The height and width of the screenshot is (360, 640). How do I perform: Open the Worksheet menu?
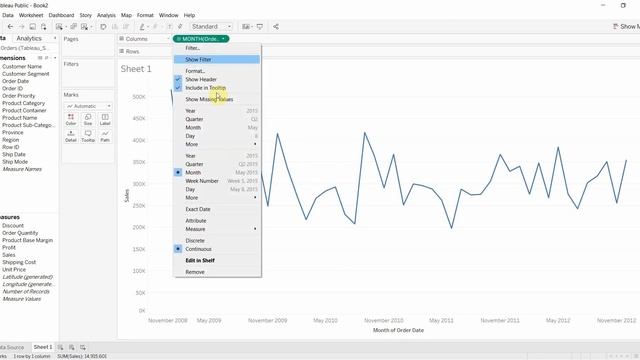pyautogui.click(x=31, y=15)
